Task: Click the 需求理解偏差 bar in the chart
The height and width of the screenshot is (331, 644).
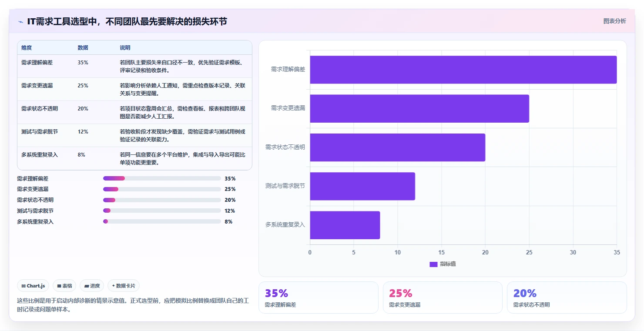Action: pos(463,70)
